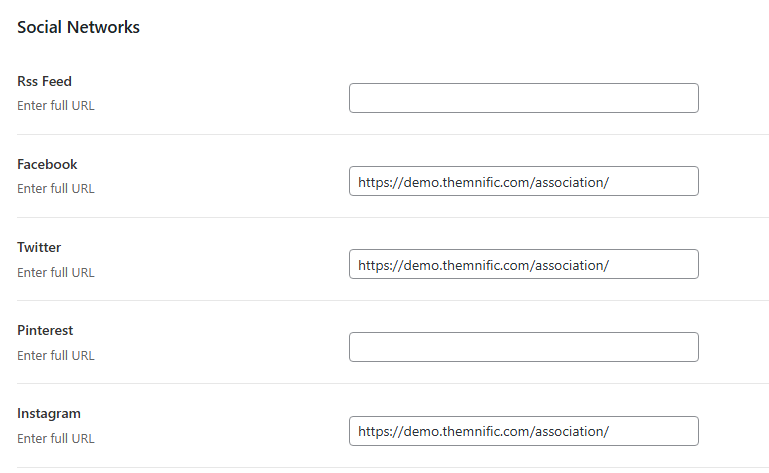Click 'Enter full URL' hint under Facebook

pos(56,188)
